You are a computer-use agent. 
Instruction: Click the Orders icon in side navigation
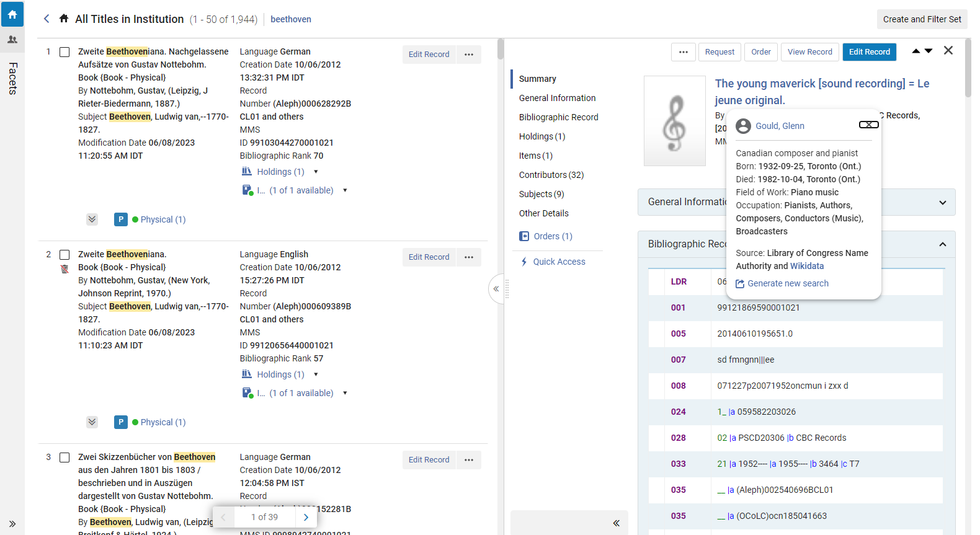coord(524,236)
